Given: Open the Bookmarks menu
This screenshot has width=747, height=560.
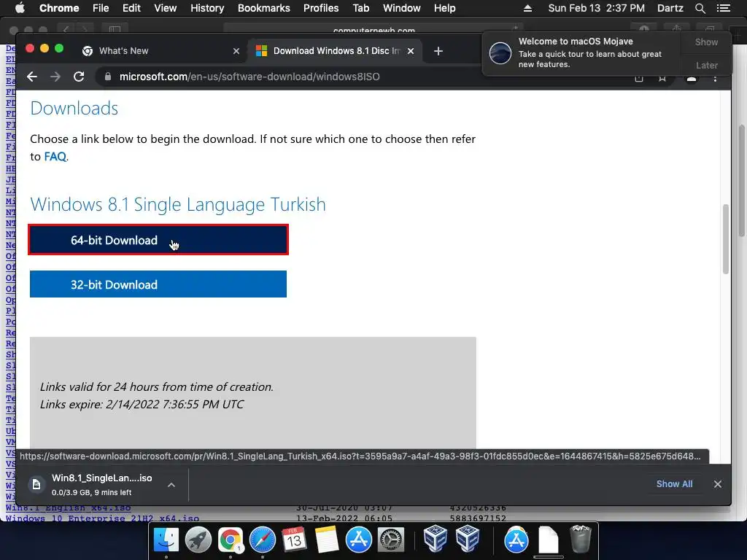Looking at the screenshot, I should click(264, 8).
